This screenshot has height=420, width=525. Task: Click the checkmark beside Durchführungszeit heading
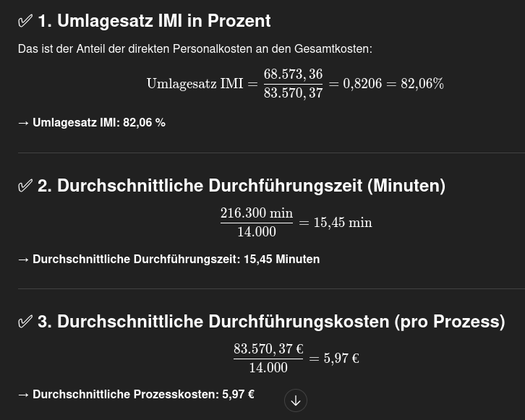[x=25, y=187]
